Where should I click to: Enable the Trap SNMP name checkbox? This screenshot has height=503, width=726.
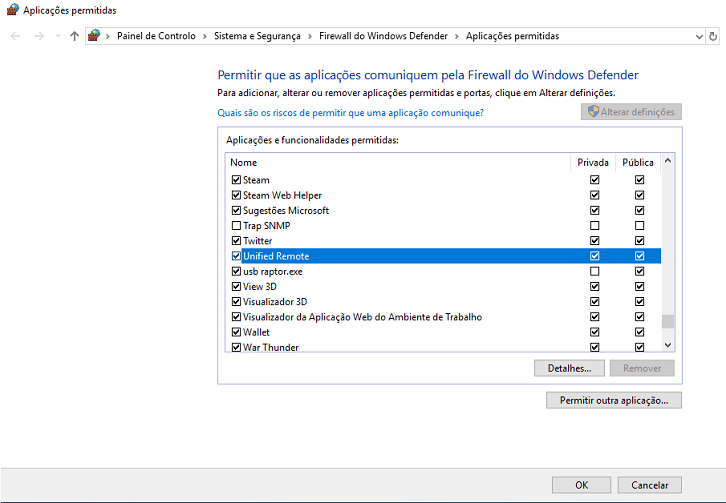coord(236,226)
